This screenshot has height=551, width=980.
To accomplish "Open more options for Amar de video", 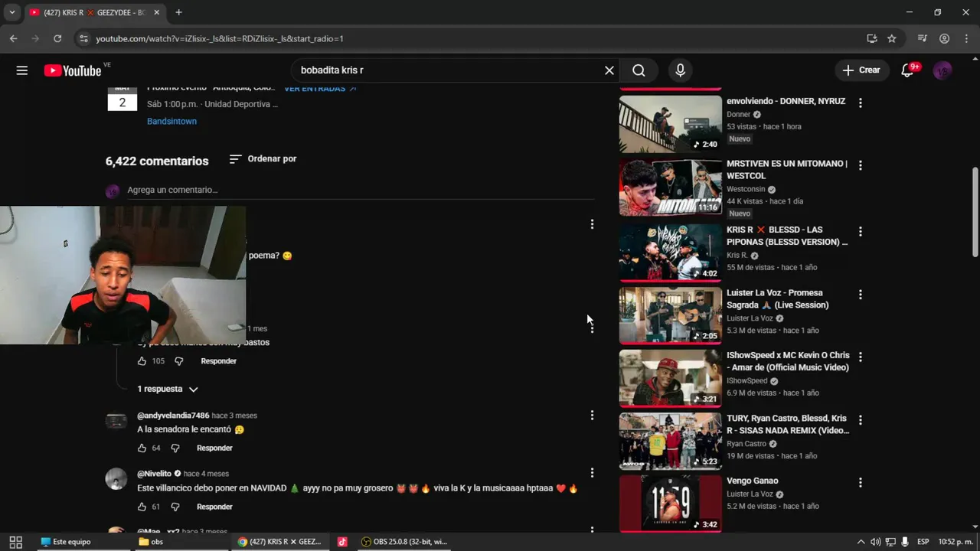I will (861, 357).
